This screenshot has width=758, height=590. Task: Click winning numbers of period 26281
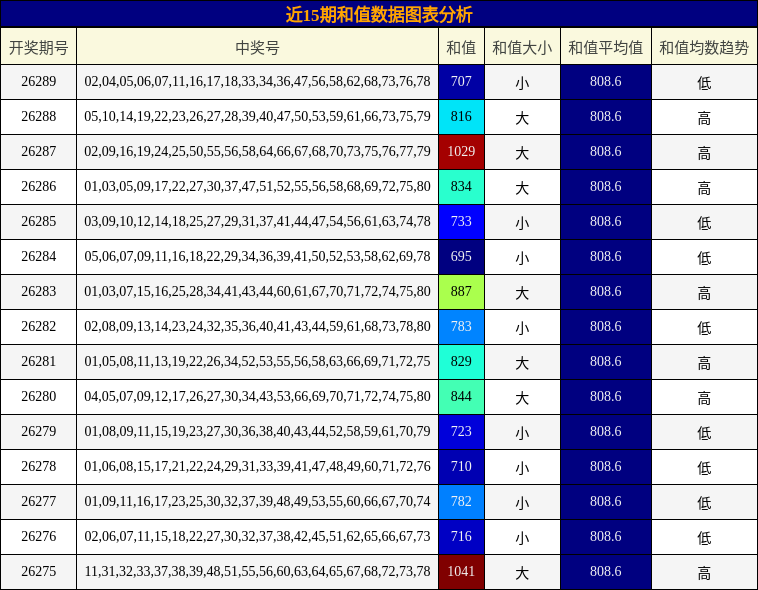pos(257,362)
